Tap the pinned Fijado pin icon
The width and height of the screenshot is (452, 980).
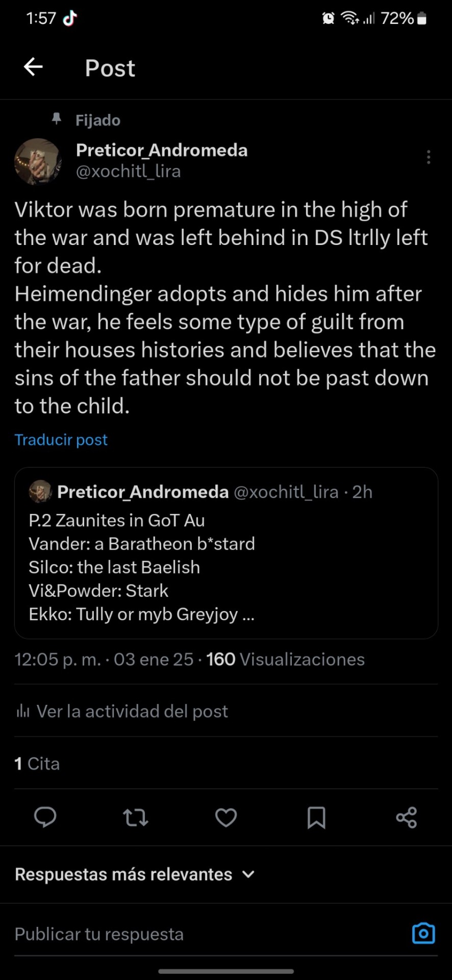tap(57, 119)
